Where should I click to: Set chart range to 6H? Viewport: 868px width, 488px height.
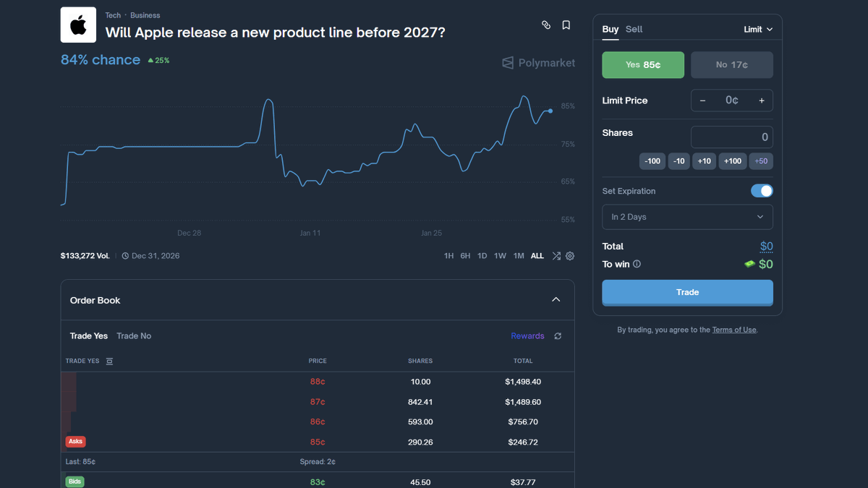465,256
